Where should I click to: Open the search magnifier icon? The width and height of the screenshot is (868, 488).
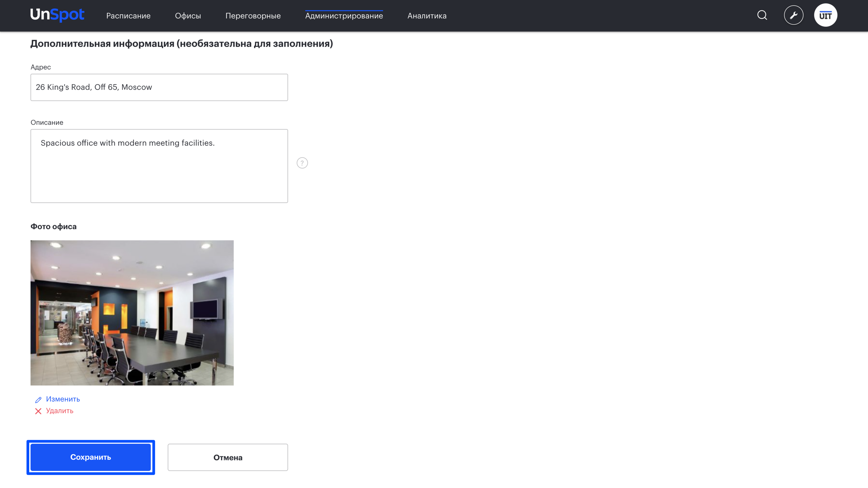tap(762, 16)
